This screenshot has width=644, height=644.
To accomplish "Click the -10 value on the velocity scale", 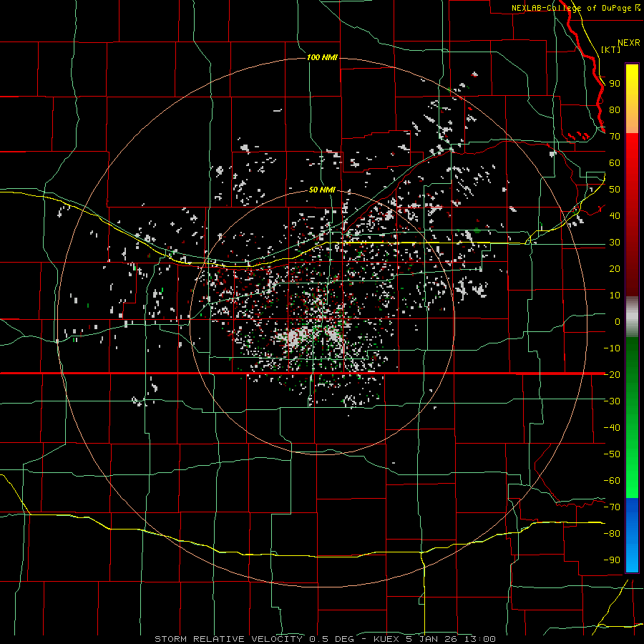I will pyautogui.click(x=612, y=348).
